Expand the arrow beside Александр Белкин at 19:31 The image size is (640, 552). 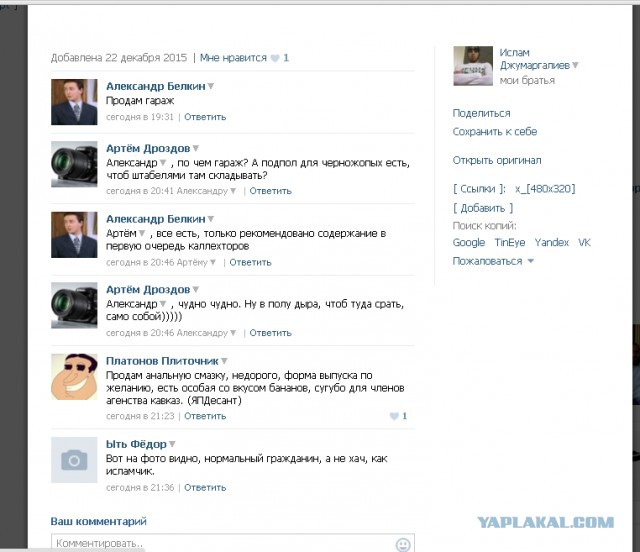click(x=211, y=86)
